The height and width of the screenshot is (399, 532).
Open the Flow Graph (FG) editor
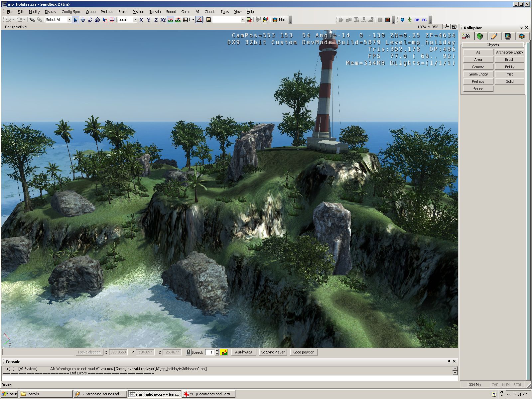[424, 20]
